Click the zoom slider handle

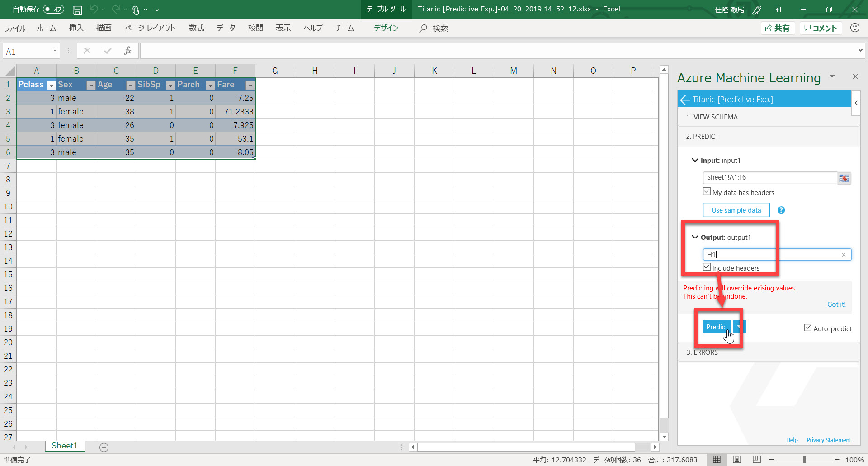[x=805, y=460]
